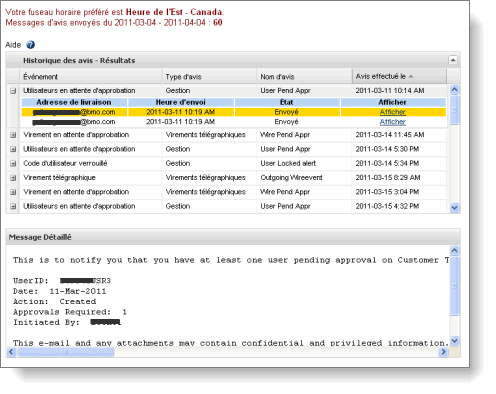Select the highlighted 2011-03-11 10:19 AM send time
496x394 pixels.
pyautogui.click(x=180, y=112)
